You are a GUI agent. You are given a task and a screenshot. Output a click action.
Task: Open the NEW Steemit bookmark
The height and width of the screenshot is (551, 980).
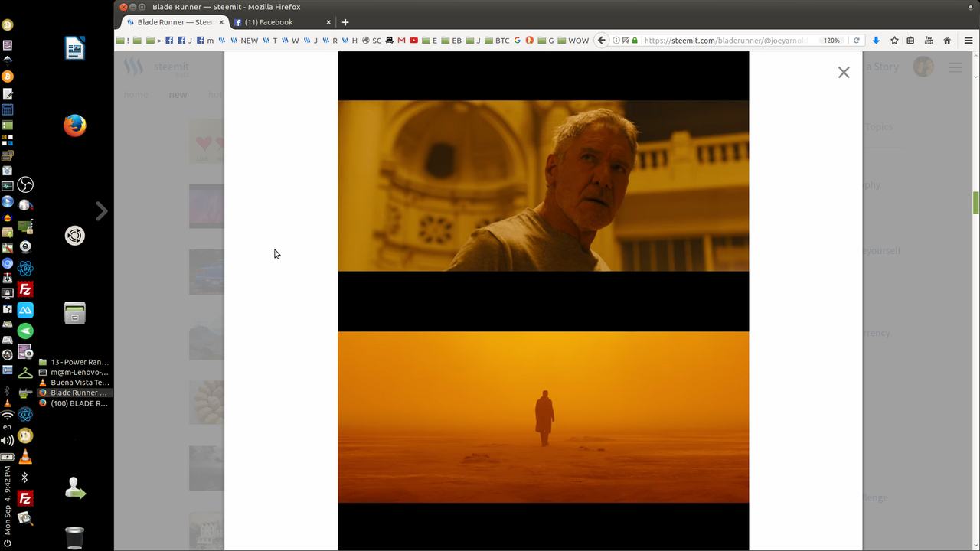(x=245, y=40)
